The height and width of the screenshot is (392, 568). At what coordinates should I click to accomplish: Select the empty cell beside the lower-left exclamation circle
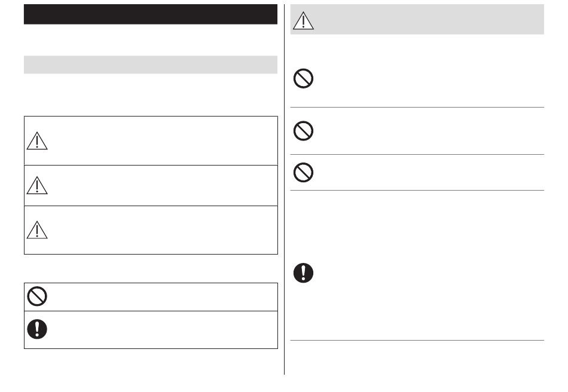[163, 330]
